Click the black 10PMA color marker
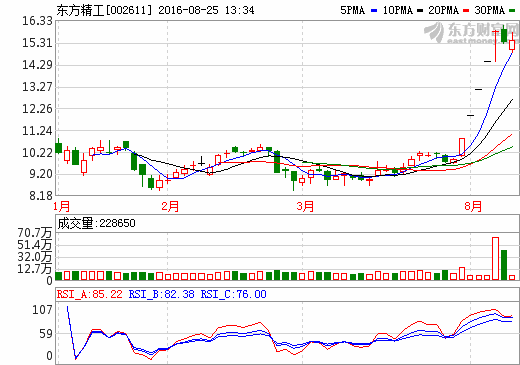The height and width of the screenshot is (365, 520). [420, 11]
